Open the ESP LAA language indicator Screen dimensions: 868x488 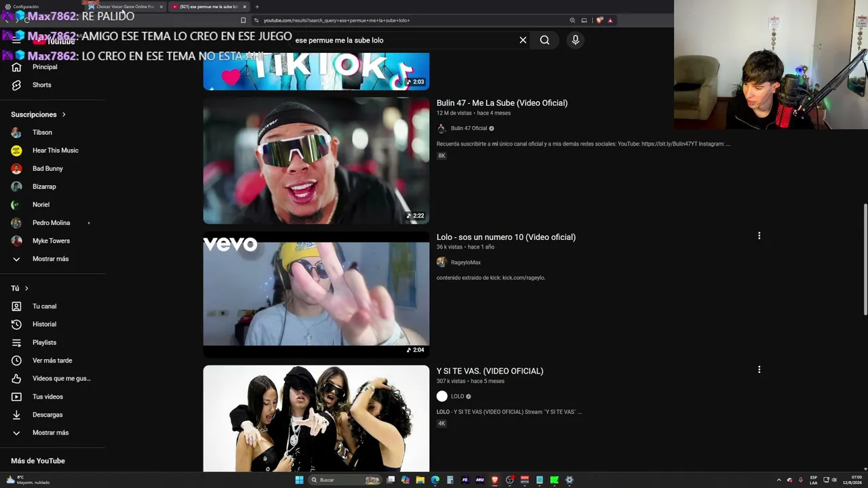pos(814,480)
